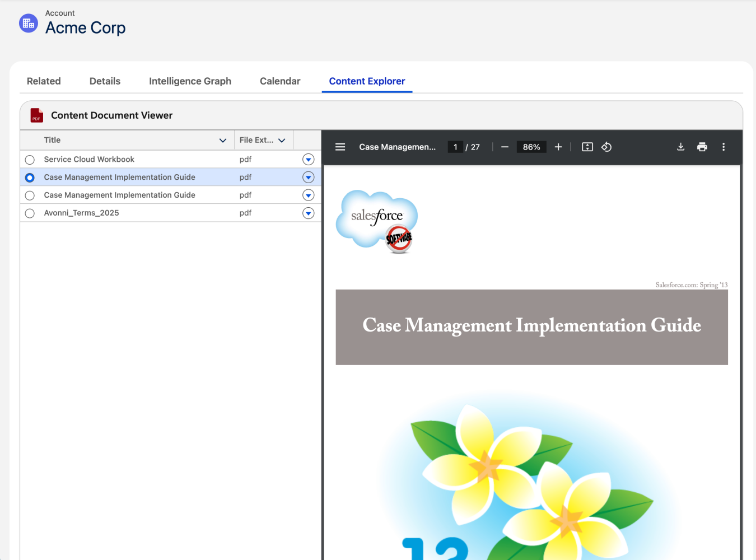Click the pdf extension in Avonni_Terms_2025 row
Screen dimensions: 756x560
tap(245, 213)
